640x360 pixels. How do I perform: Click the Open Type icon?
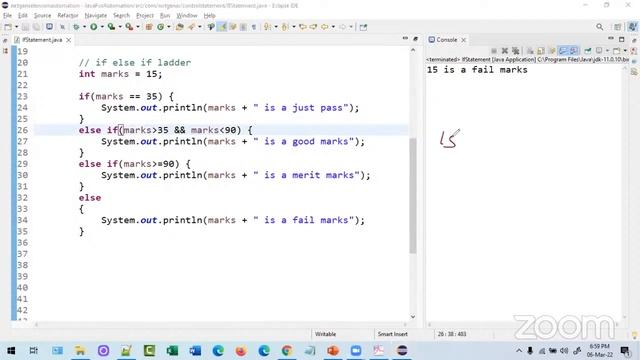[180, 27]
